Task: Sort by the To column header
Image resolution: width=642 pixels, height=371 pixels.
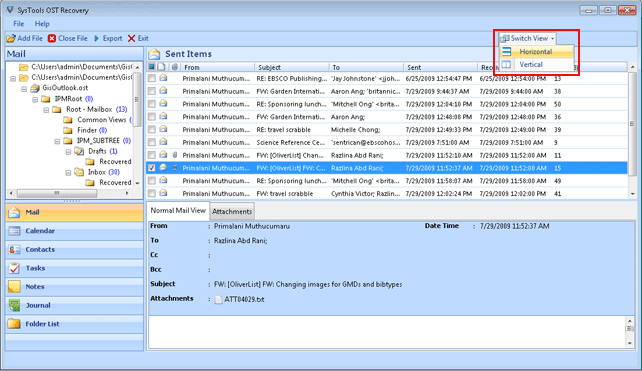Action: pyautogui.click(x=366, y=67)
